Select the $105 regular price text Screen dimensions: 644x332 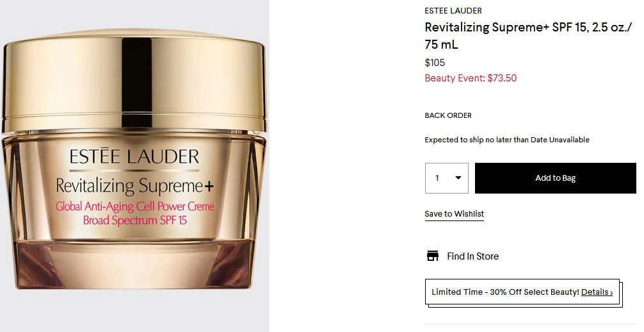(435, 63)
